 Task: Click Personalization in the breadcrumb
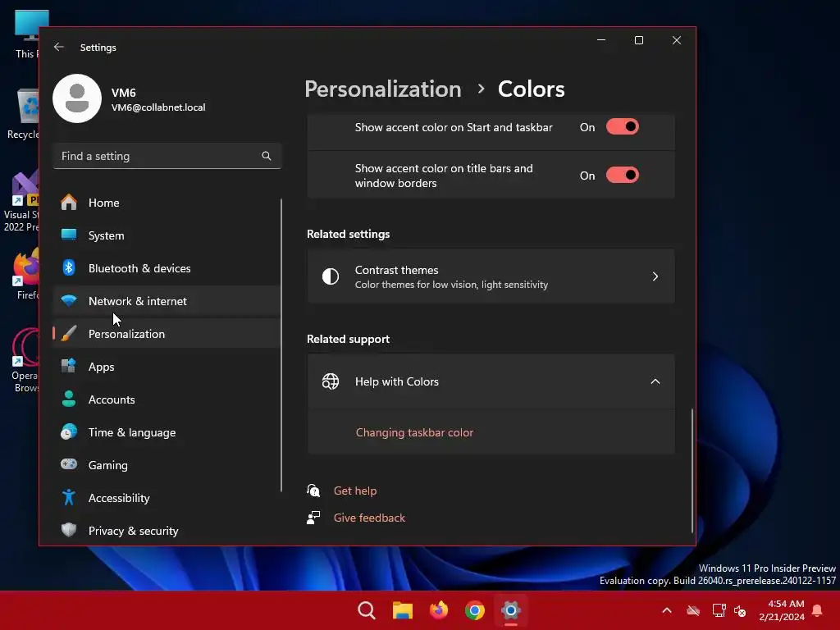[382, 89]
